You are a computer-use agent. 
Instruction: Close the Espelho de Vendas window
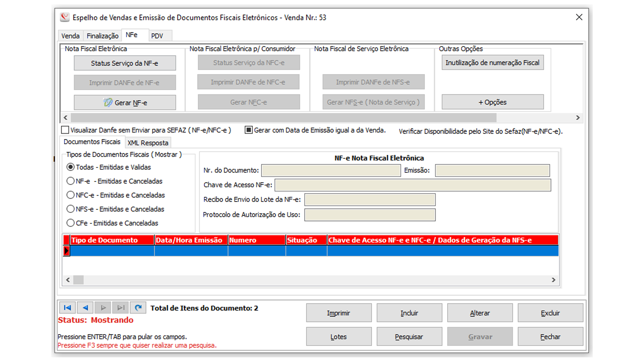click(x=579, y=17)
